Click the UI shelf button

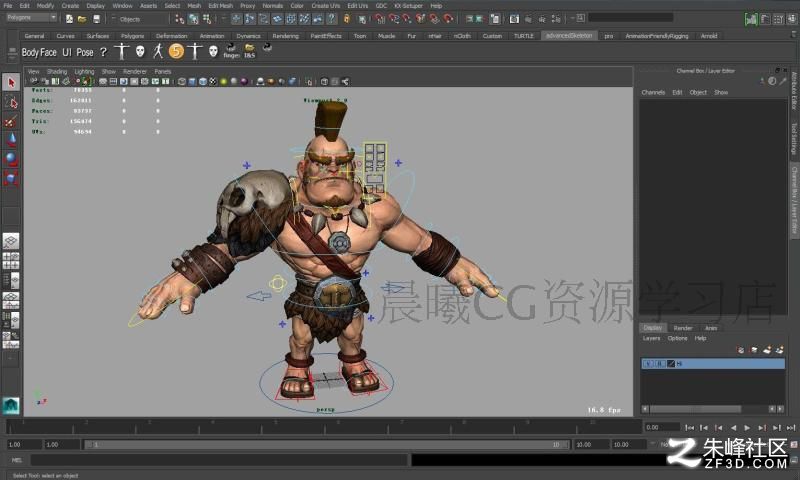click(67, 52)
